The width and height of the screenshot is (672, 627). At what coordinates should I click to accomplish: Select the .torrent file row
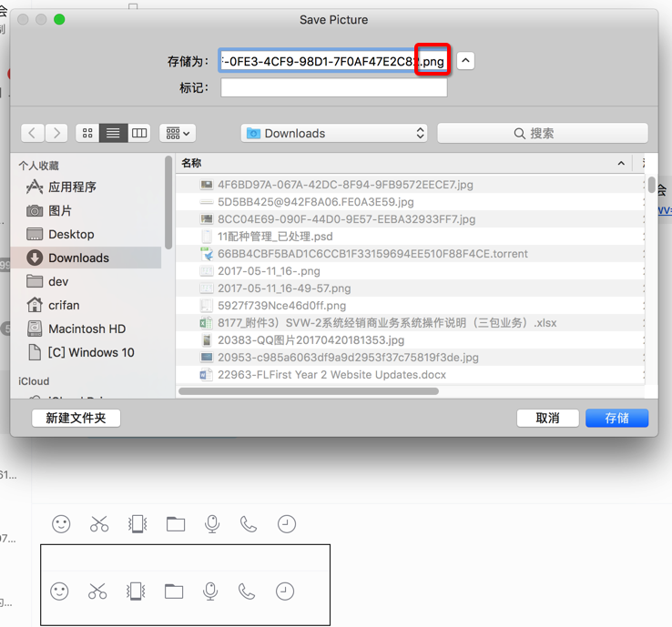(410, 254)
